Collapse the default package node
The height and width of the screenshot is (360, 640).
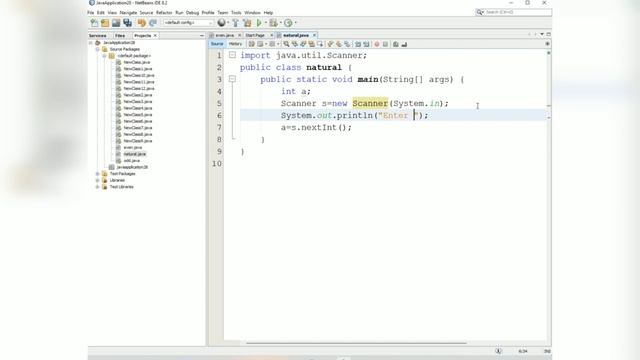click(104, 56)
